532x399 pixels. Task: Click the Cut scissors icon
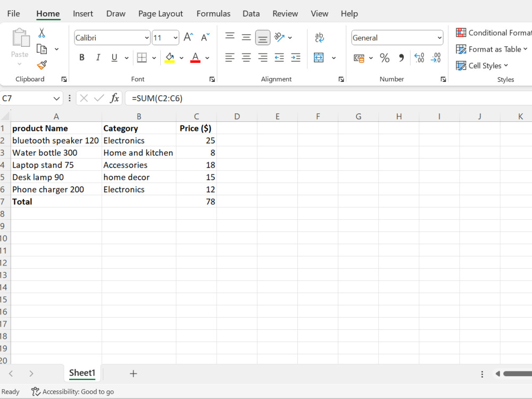tap(41, 33)
